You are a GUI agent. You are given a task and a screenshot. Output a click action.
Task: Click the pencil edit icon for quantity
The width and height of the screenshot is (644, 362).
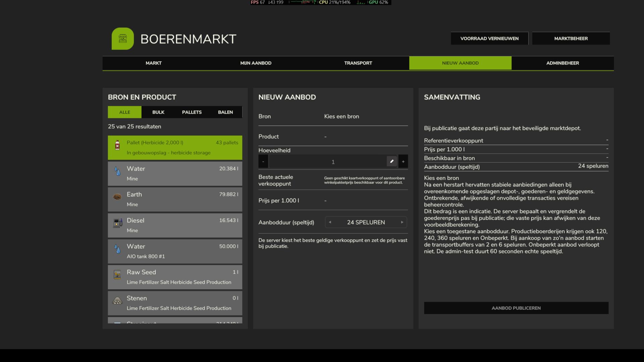pyautogui.click(x=392, y=162)
